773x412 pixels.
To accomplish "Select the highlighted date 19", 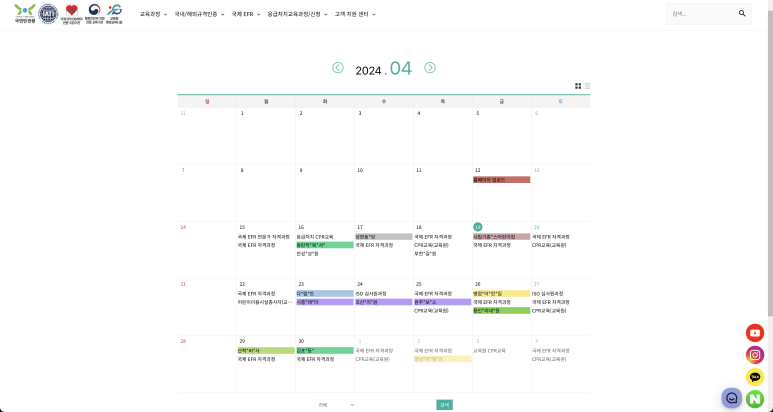I will pos(478,227).
